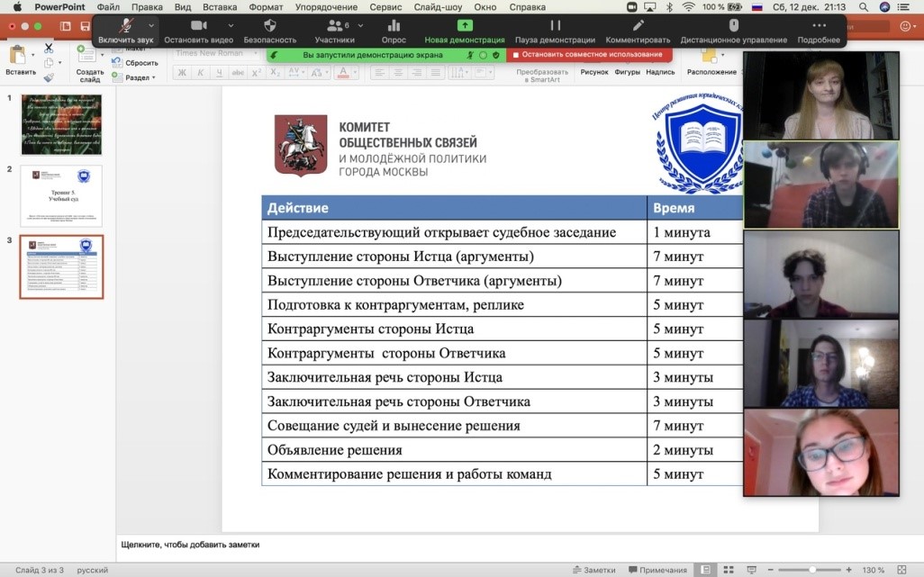Toggle Примечания comments pane
This screenshot has width=924, height=577.
657,570
